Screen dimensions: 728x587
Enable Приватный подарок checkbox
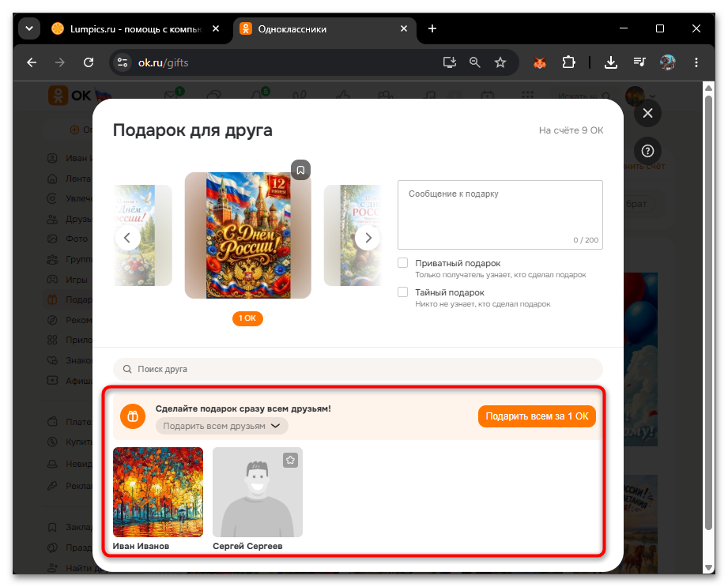[x=402, y=263]
